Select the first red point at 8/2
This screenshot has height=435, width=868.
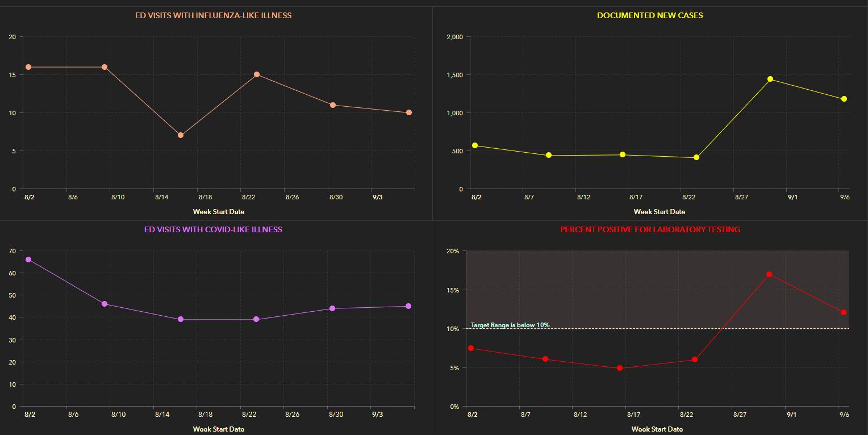click(x=470, y=348)
